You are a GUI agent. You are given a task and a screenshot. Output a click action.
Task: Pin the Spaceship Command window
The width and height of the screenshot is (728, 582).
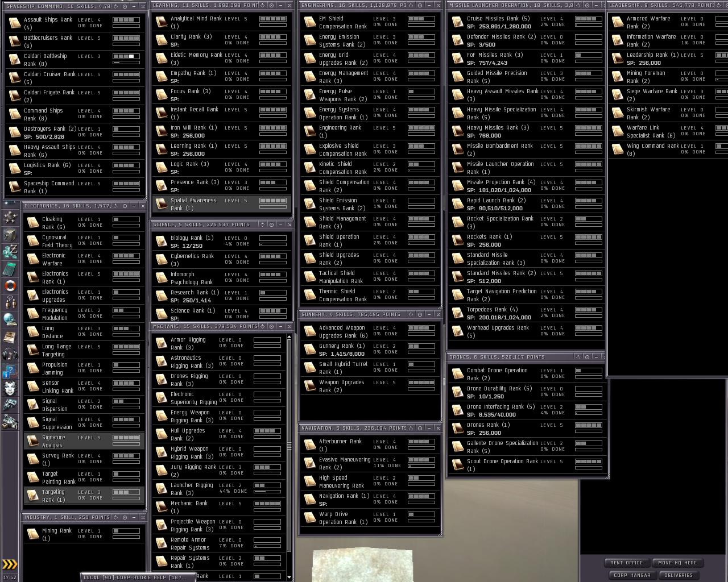pyautogui.click(x=116, y=6)
